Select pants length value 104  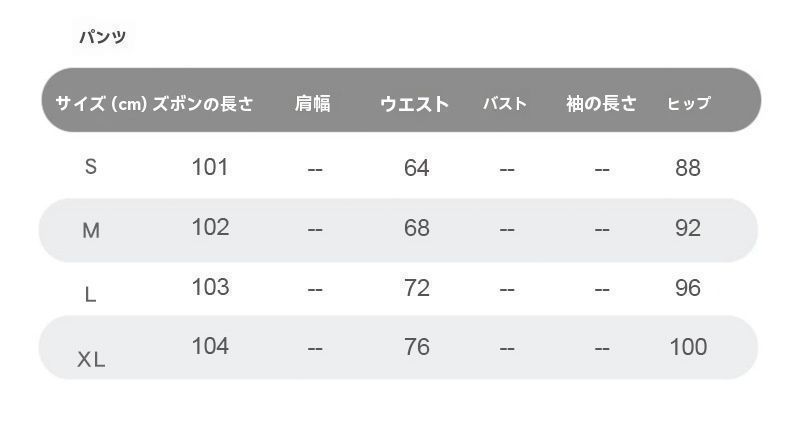point(210,346)
